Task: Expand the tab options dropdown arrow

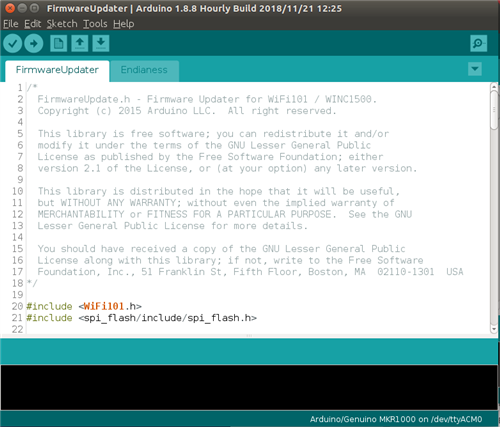Action: [x=475, y=69]
